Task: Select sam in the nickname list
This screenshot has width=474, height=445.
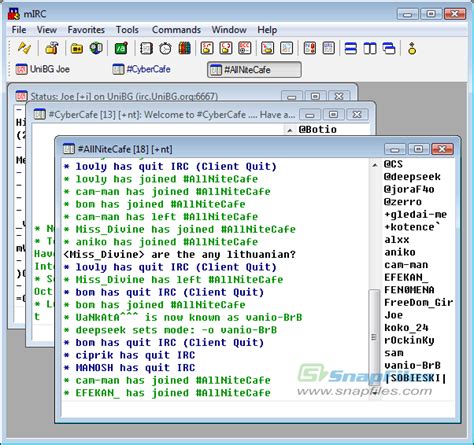Action: click(393, 353)
